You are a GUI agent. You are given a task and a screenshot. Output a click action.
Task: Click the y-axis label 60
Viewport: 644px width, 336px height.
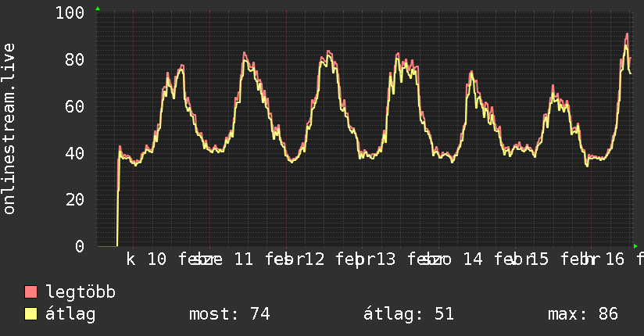74,107
